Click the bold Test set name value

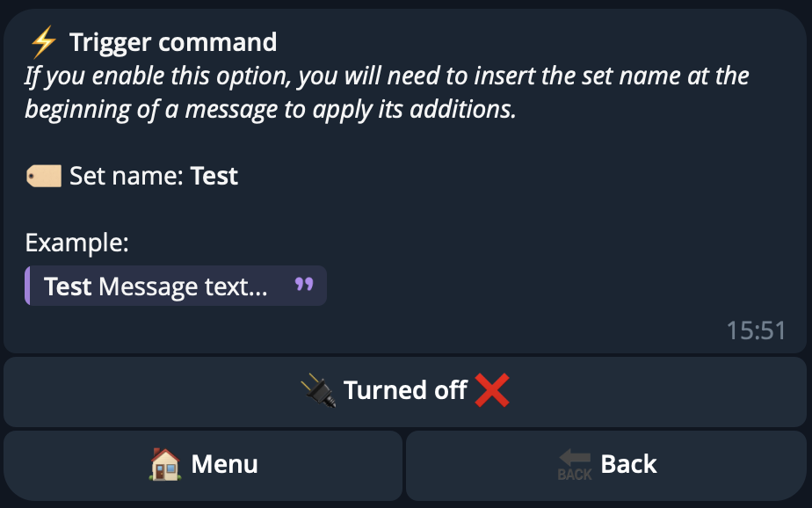(x=214, y=176)
